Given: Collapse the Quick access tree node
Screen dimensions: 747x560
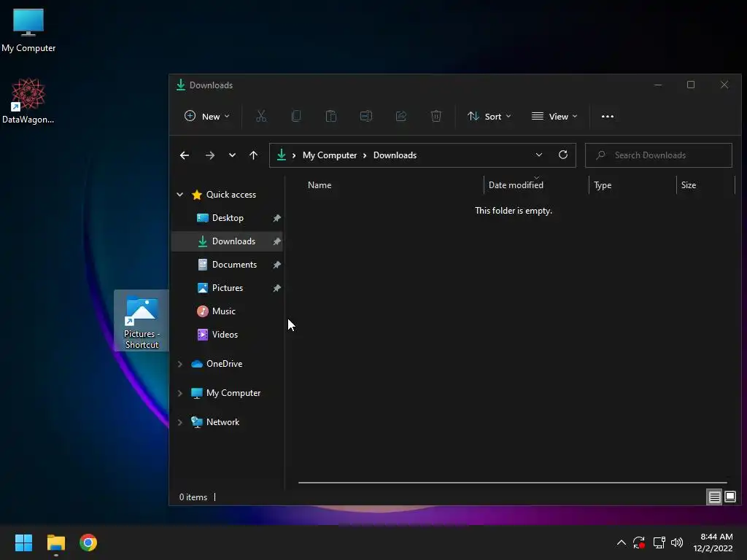Looking at the screenshot, I should [x=180, y=194].
